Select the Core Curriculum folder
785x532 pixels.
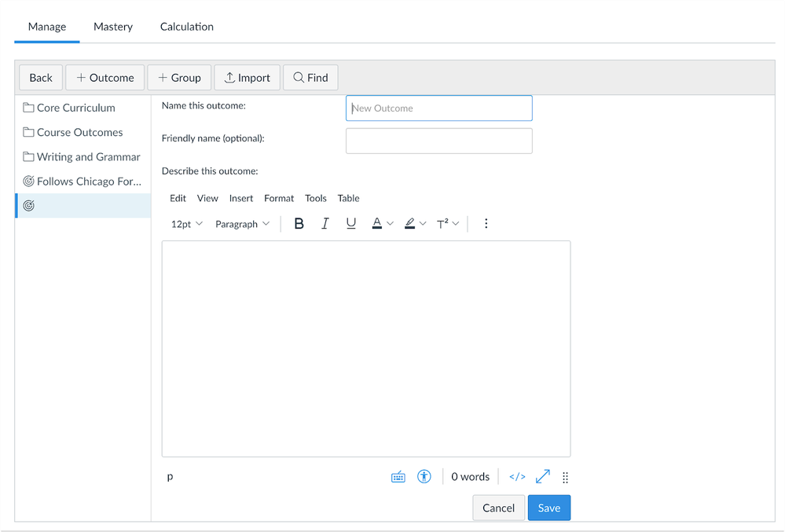click(x=83, y=108)
